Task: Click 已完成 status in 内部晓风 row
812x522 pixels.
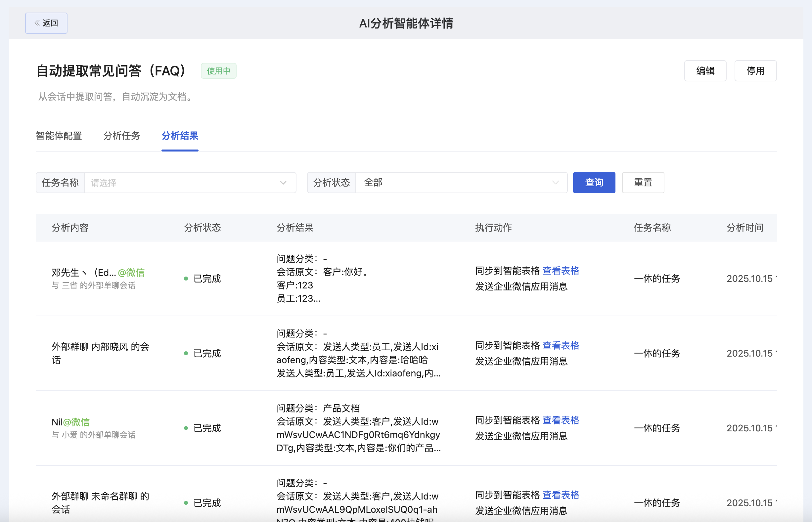Action: coord(203,354)
